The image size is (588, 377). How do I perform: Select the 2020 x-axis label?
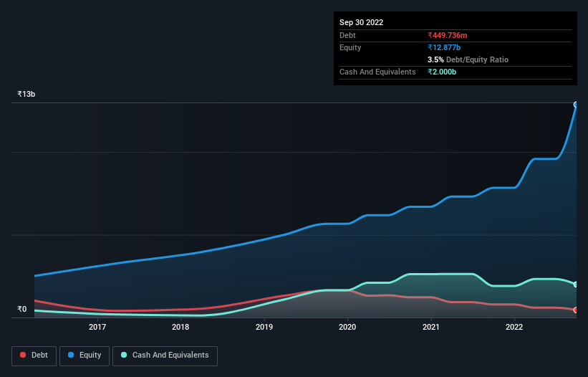point(347,327)
